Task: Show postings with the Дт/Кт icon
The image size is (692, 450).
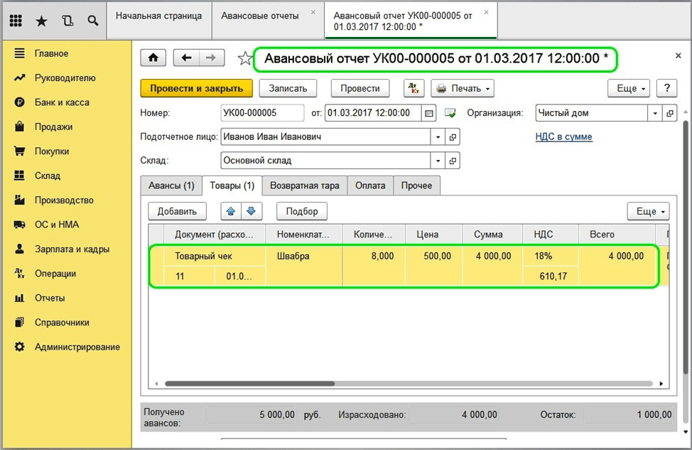Action: tap(413, 89)
